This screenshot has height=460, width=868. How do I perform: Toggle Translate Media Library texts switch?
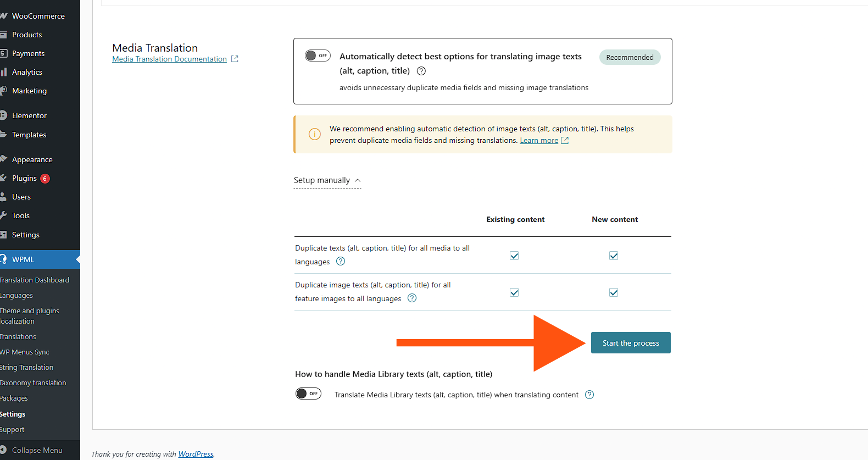308,394
